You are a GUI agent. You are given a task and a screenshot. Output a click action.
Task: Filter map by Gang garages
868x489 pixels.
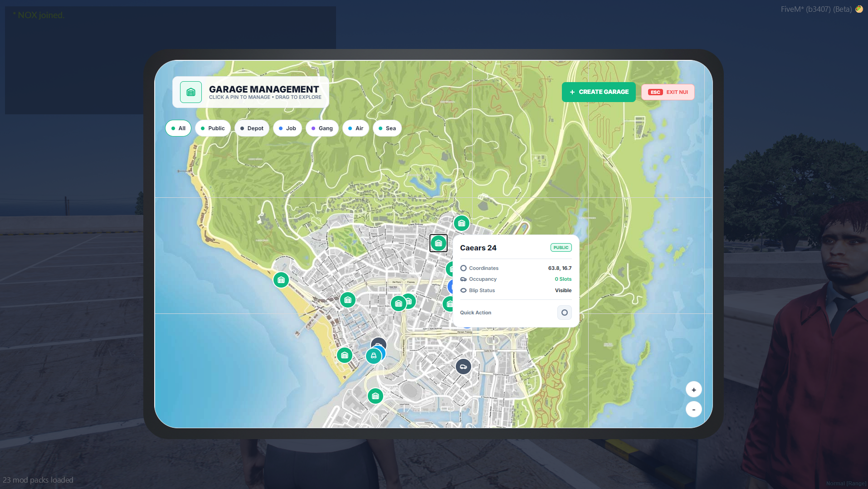coord(322,128)
